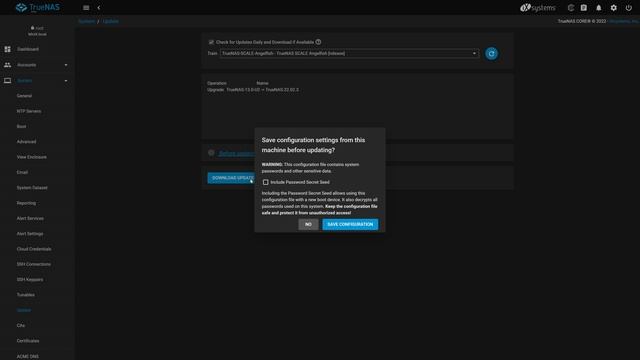Collapse the System menu arrow
Viewport: 640px width, 360px height.
[x=66, y=80]
